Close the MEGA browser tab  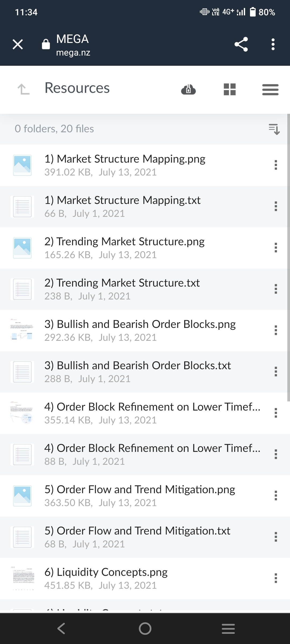(18, 44)
